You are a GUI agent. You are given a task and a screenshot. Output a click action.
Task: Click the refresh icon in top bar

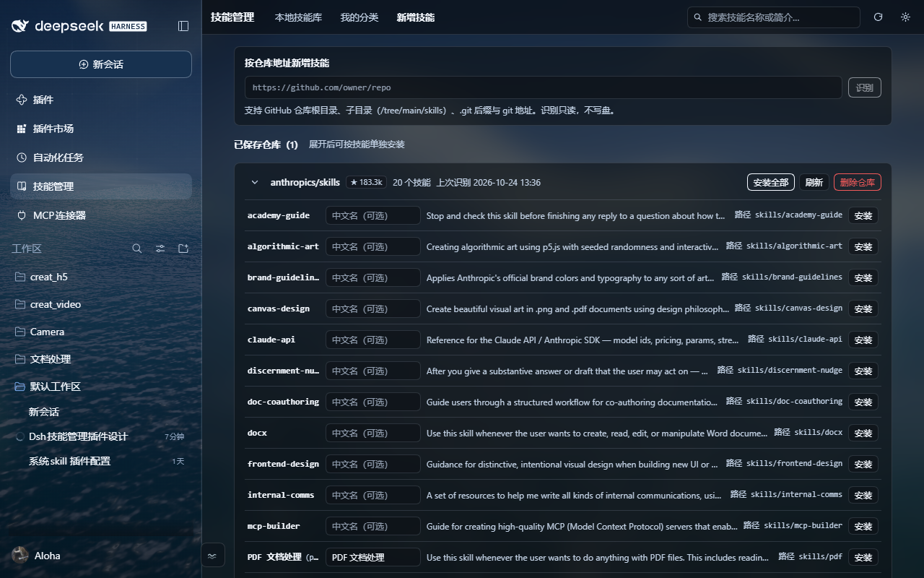879,17
